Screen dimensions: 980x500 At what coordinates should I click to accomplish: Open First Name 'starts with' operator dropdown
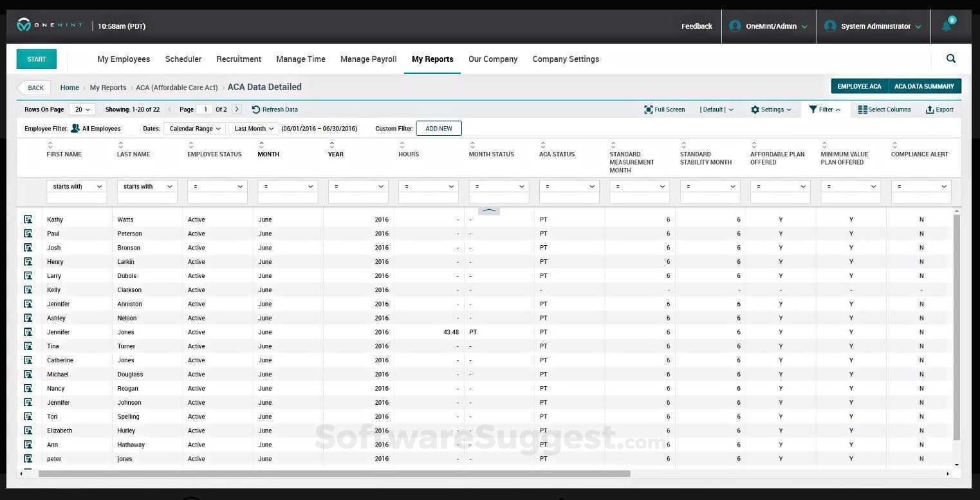77,187
